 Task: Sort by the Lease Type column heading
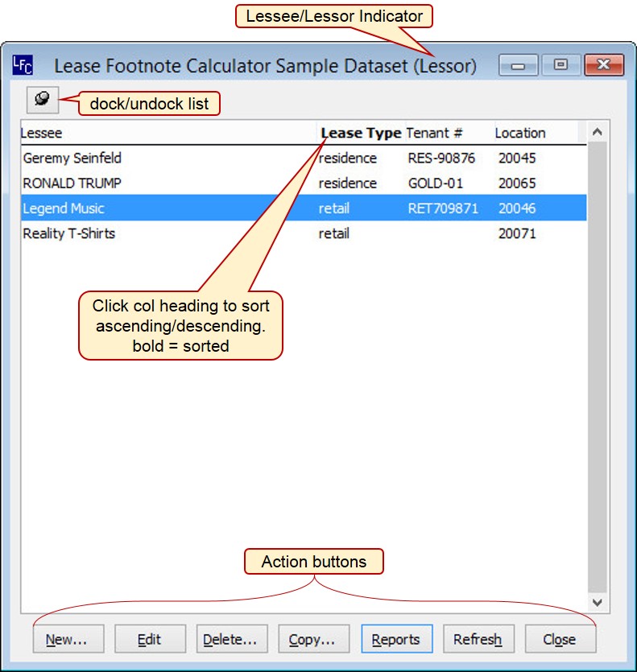tap(361, 133)
